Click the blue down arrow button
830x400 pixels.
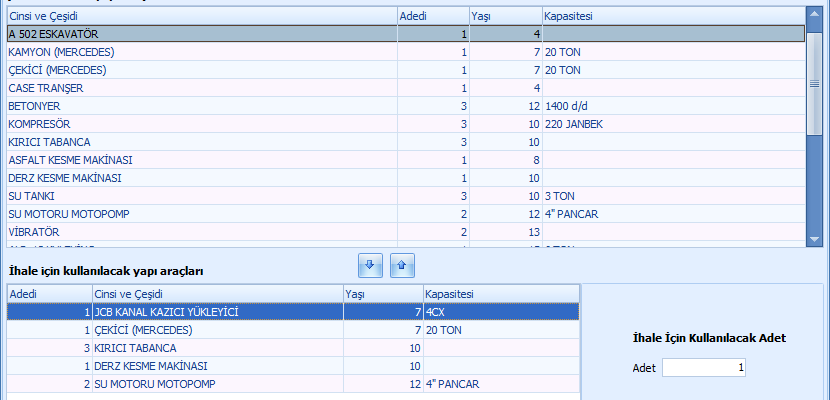pyautogui.click(x=369, y=265)
